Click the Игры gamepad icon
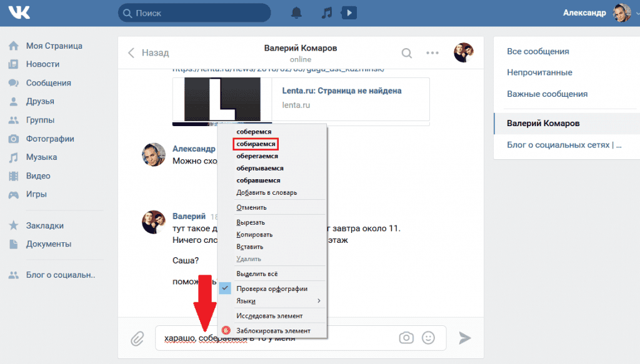 pyautogui.click(x=14, y=194)
